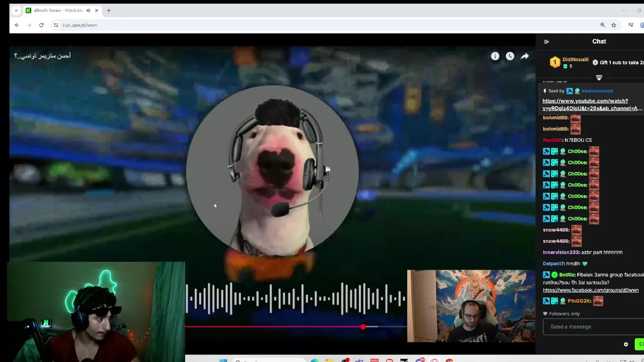This screenshot has height=362, width=644.
Task: Click the pin icon on pinned message
Action: [545, 91]
